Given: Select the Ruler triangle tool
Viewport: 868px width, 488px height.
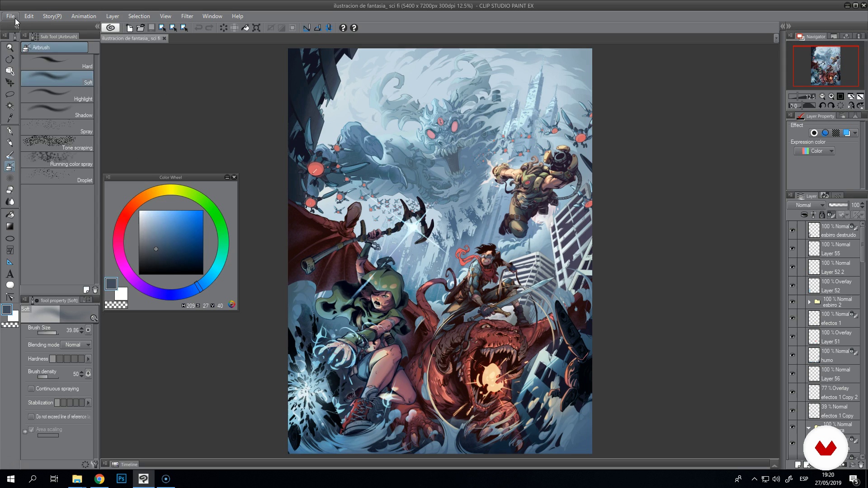Looking at the screenshot, I should [x=9, y=262].
